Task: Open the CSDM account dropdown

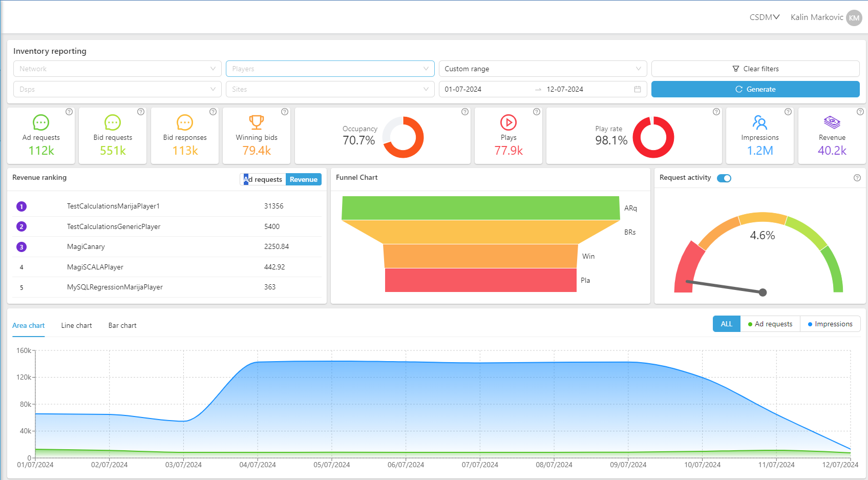Action: click(764, 17)
